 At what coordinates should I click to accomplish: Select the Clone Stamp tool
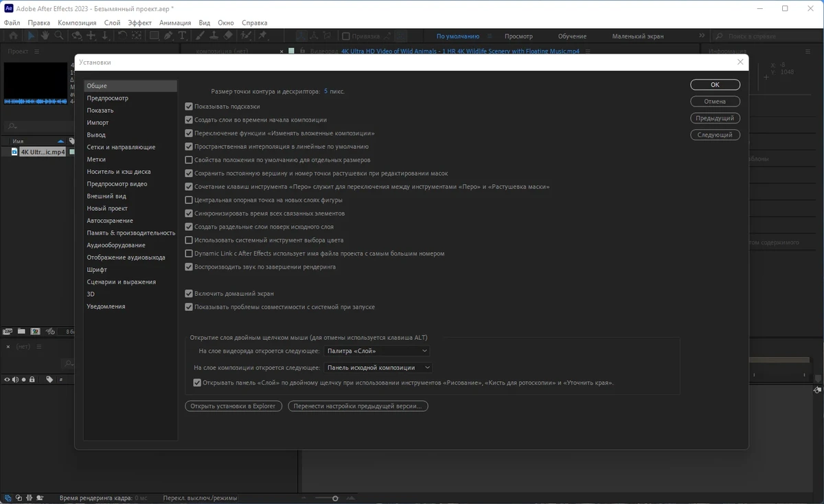click(x=214, y=36)
